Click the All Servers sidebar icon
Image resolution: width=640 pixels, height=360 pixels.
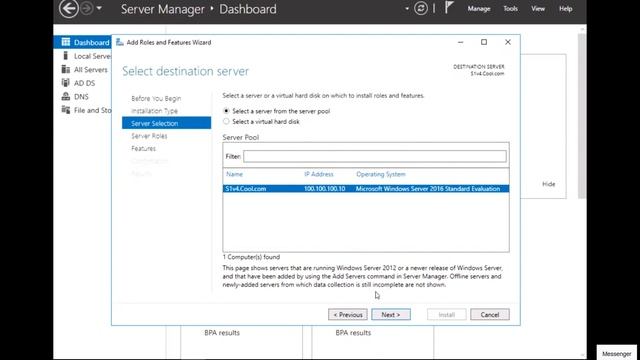[65, 69]
